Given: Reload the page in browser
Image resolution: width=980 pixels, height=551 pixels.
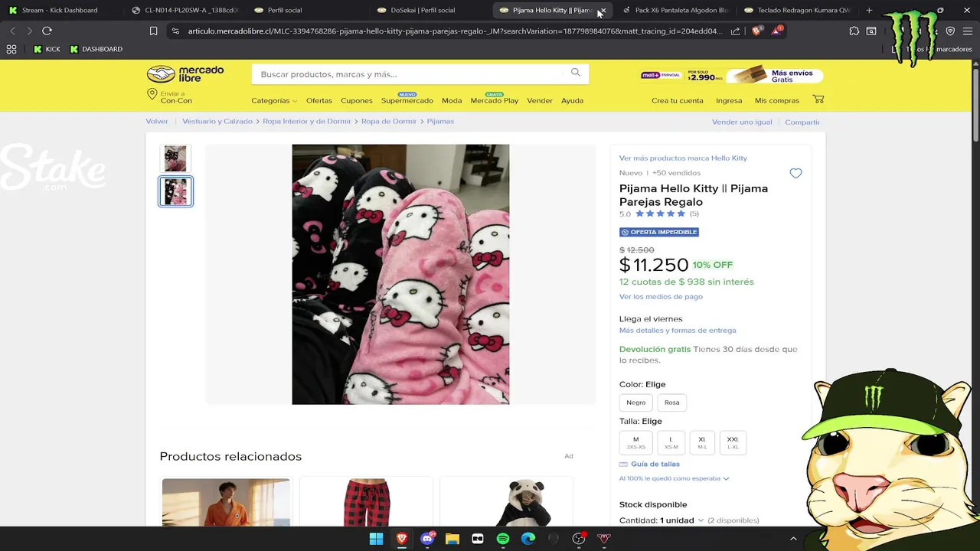Looking at the screenshot, I should [47, 31].
